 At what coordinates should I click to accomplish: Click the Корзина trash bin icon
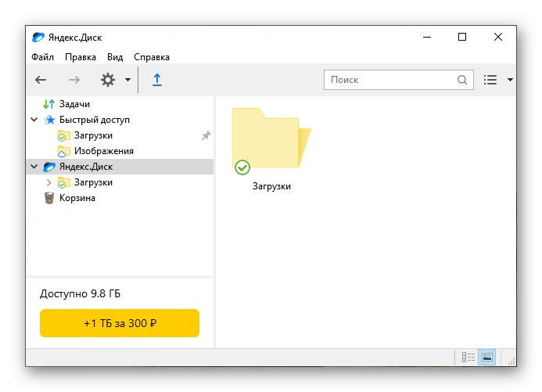click(49, 198)
